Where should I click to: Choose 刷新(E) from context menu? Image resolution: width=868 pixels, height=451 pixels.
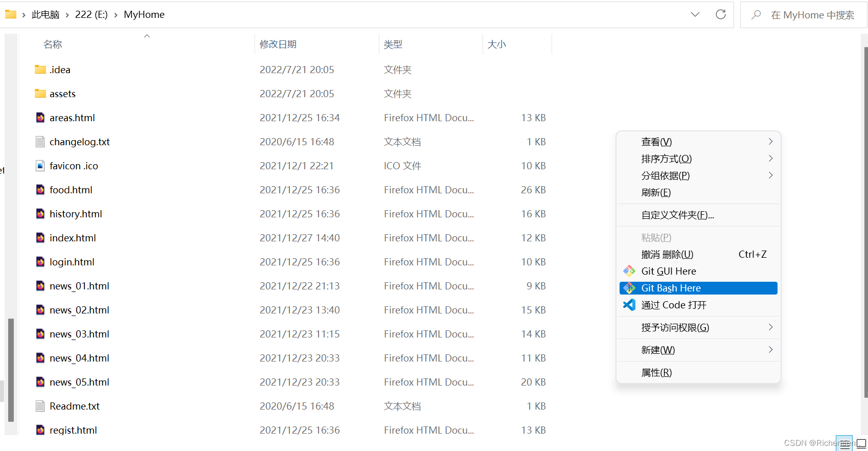(x=698, y=192)
